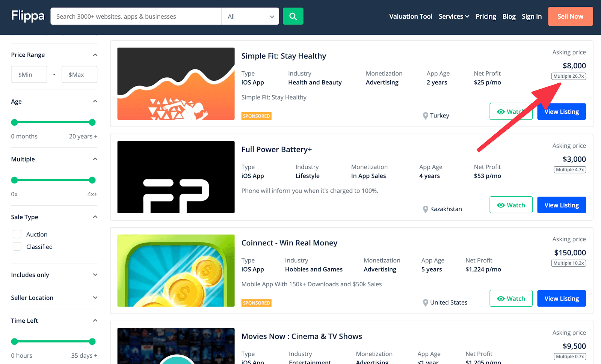
Task: Click the $Min price input
Action: click(29, 74)
